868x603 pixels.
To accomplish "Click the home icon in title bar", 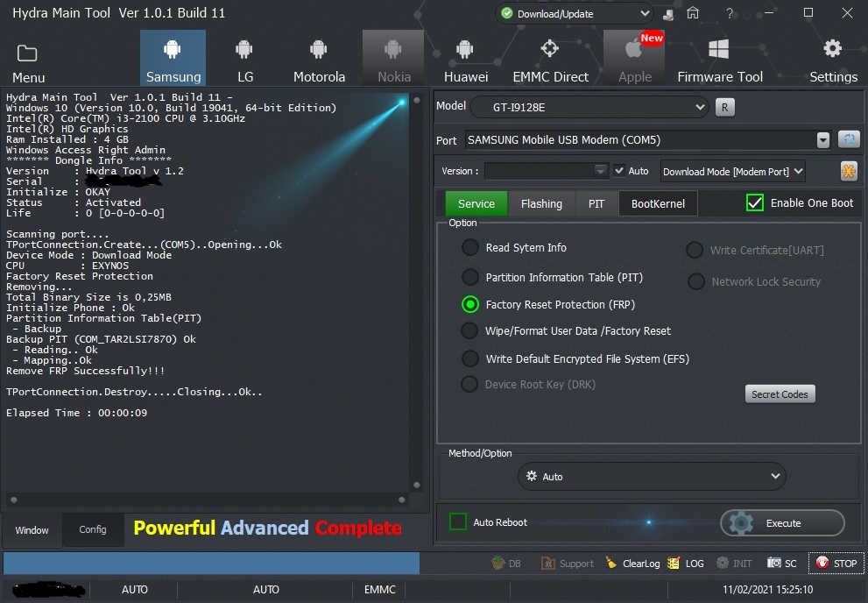I will (693, 13).
